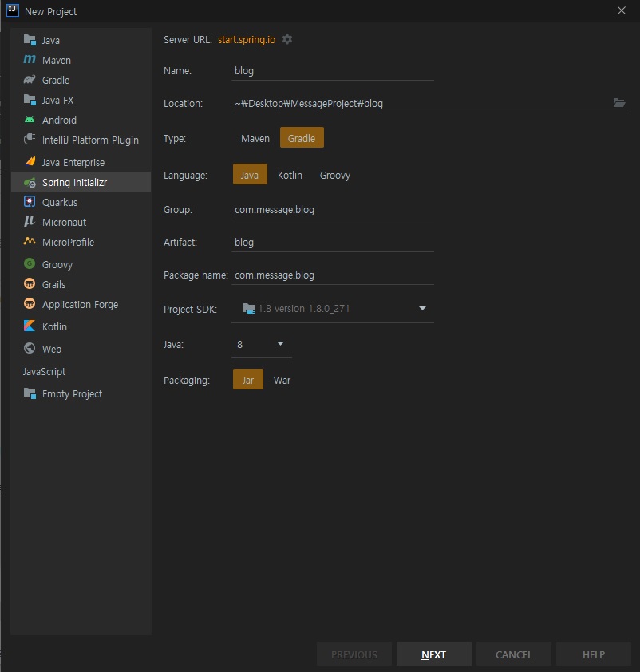Open server URL settings gear
The image size is (640, 672).
click(287, 39)
